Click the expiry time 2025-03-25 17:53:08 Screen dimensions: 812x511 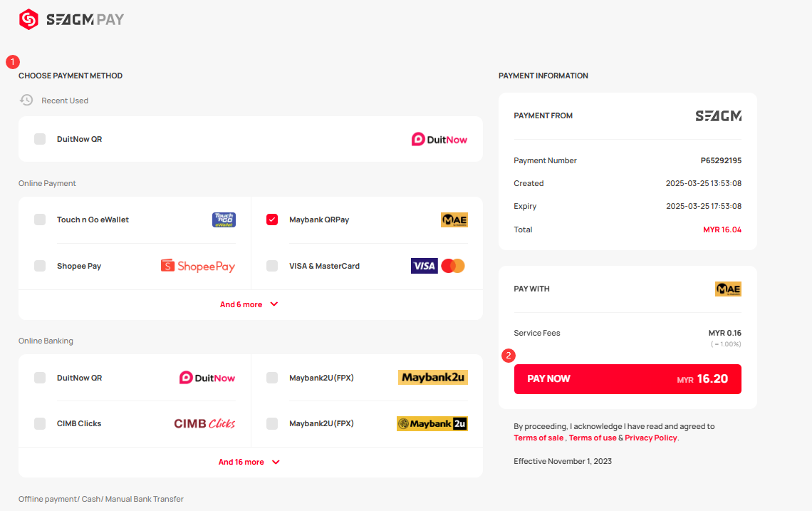pyautogui.click(x=704, y=206)
